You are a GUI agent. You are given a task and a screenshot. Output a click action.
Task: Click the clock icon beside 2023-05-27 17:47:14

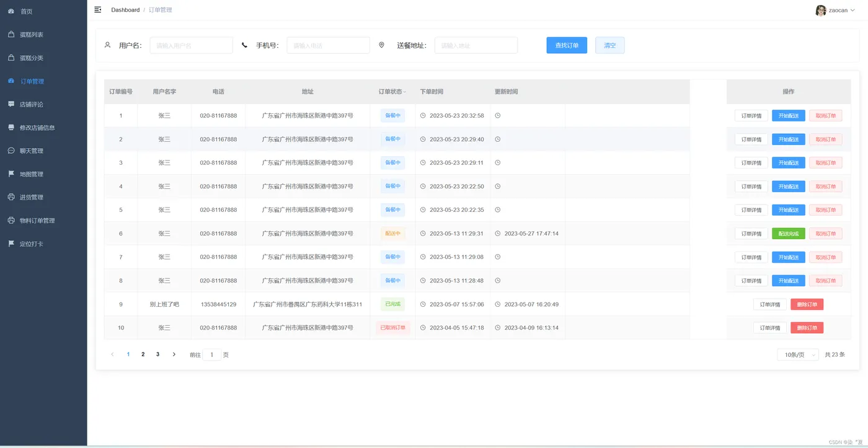coord(497,234)
